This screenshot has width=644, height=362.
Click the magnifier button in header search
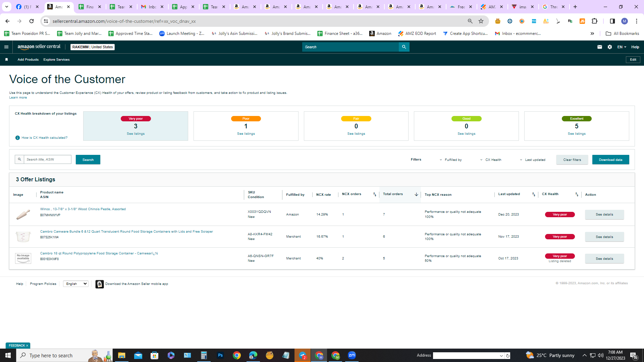coord(404,47)
